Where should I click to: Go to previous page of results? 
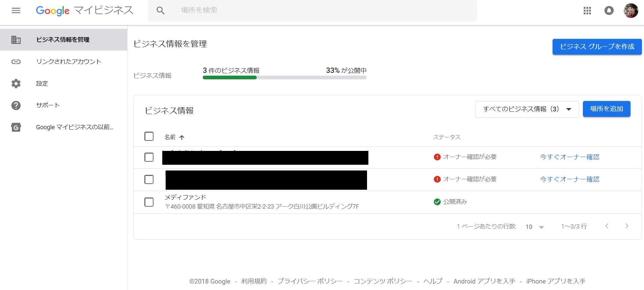(x=607, y=226)
